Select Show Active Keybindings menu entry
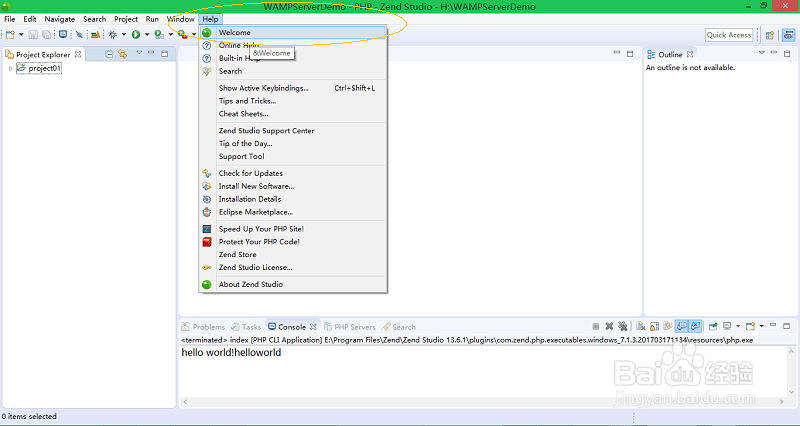The width and height of the screenshot is (800, 426). pyautogui.click(x=293, y=88)
